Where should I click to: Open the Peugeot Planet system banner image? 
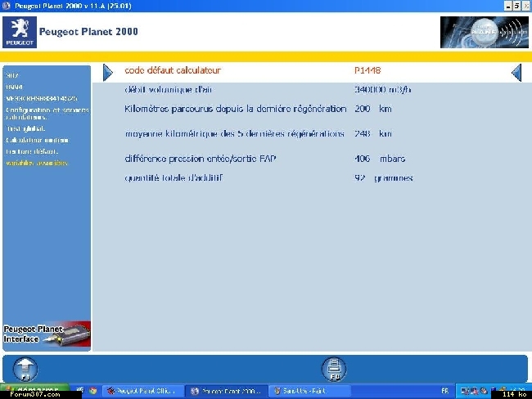485,32
